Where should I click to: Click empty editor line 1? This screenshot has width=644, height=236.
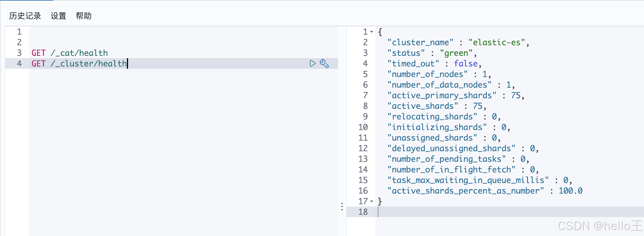[x=183, y=32]
